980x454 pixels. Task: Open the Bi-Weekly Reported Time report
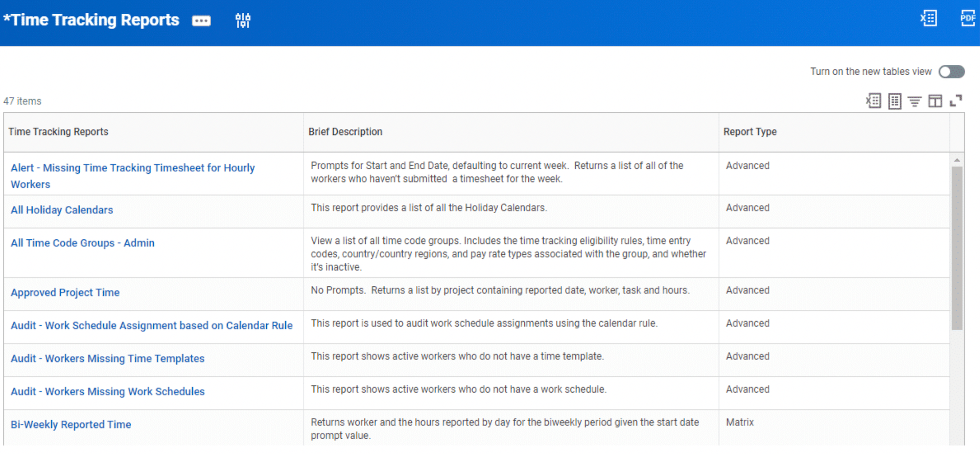click(x=71, y=424)
